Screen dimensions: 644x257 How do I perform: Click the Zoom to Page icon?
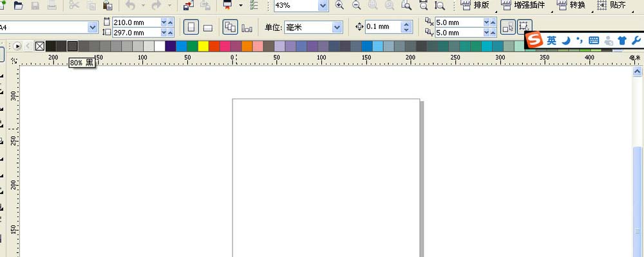406,5
